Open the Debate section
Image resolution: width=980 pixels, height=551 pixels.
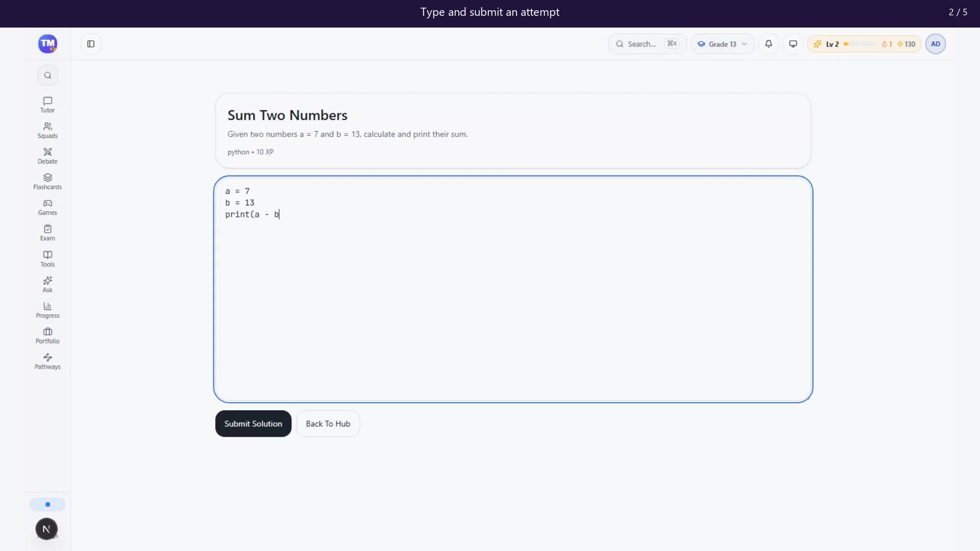tap(47, 156)
